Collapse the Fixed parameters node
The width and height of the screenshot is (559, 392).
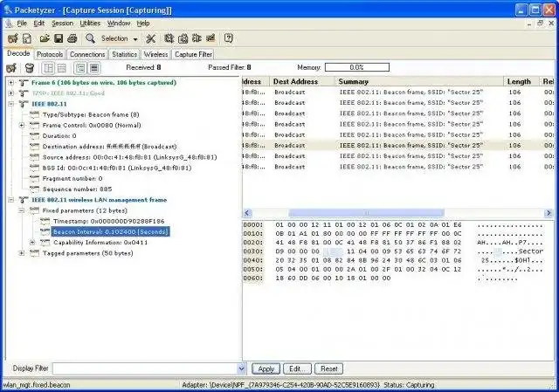22,210
